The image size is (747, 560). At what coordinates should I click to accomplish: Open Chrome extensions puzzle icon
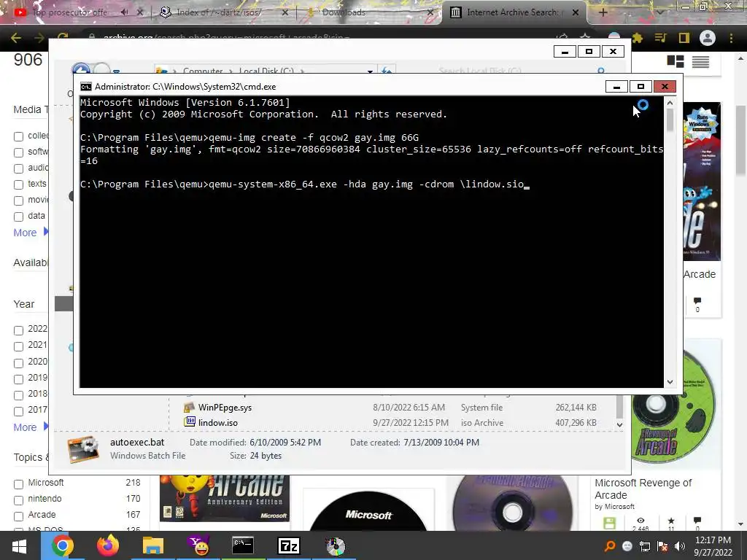pos(637,38)
